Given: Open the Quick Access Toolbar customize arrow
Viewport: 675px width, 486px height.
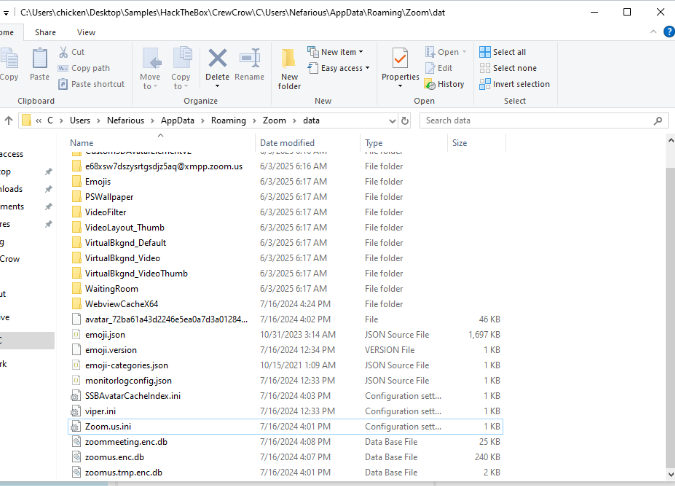Looking at the screenshot, I should pos(6,13).
